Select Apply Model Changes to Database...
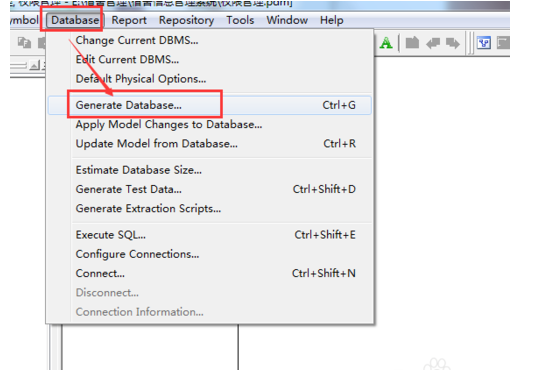This screenshot has height=370, width=543. point(210,124)
